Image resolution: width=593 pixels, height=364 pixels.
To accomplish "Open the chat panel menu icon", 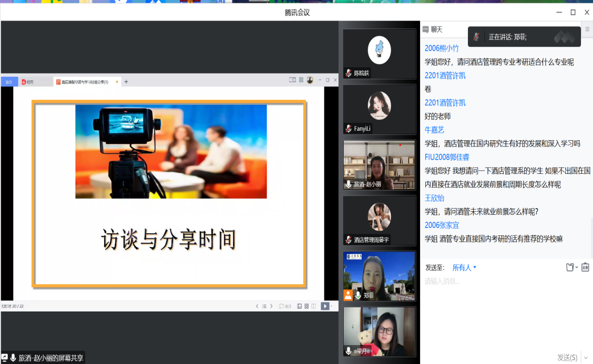I will tap(587, 29).
